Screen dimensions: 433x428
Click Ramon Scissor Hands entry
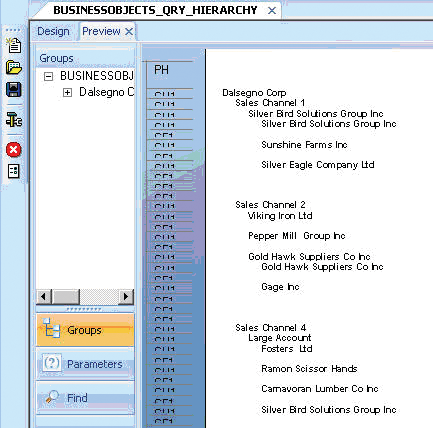click(309, 369)
